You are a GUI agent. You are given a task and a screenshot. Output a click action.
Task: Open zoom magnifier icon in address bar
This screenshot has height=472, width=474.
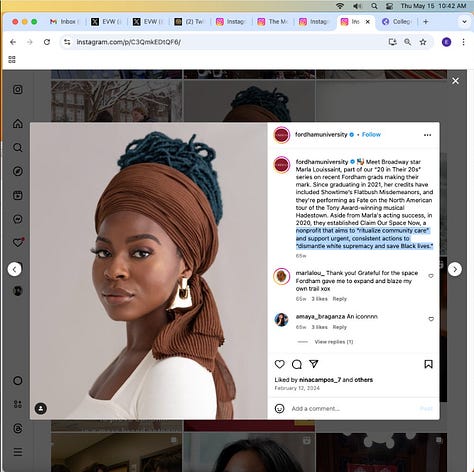tap(408, 42)
